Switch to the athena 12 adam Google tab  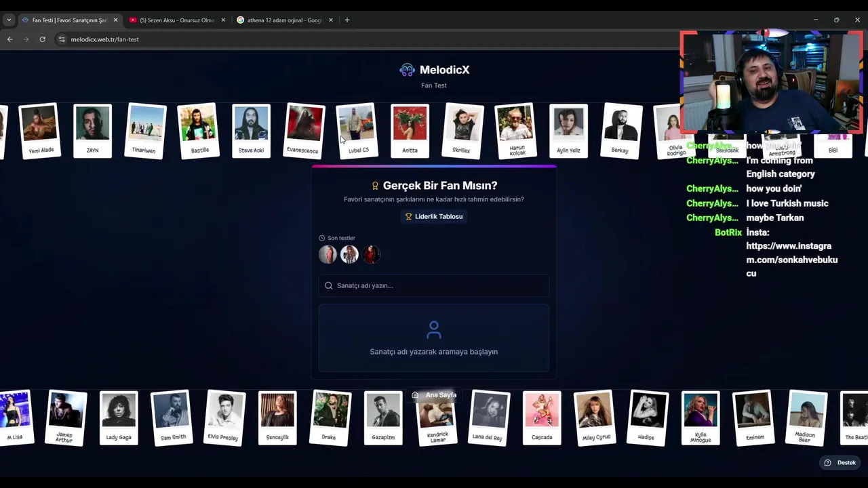(283, 20)
